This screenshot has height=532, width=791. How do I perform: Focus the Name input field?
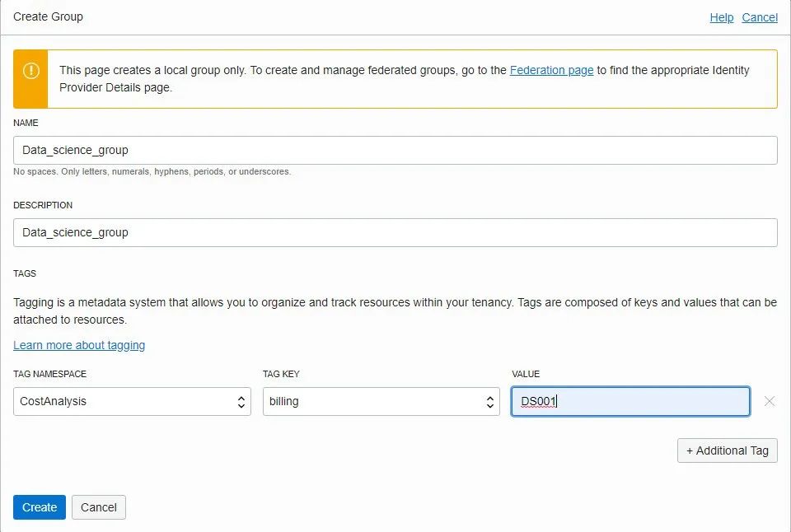tap(395, 150)
